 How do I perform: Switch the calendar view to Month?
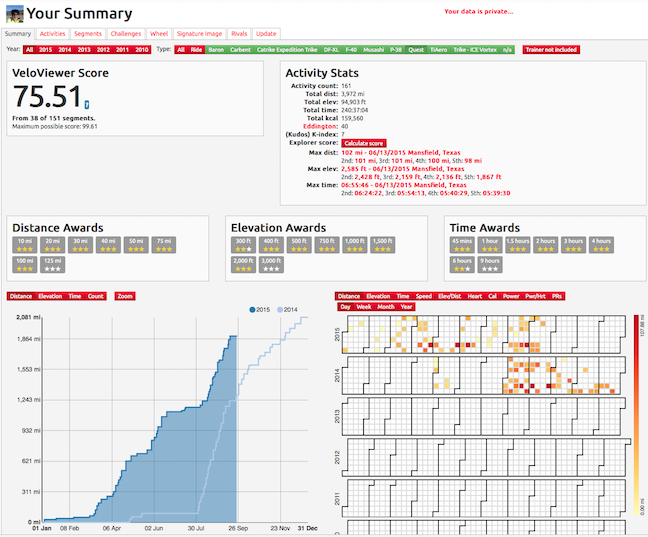pos(386,307)
